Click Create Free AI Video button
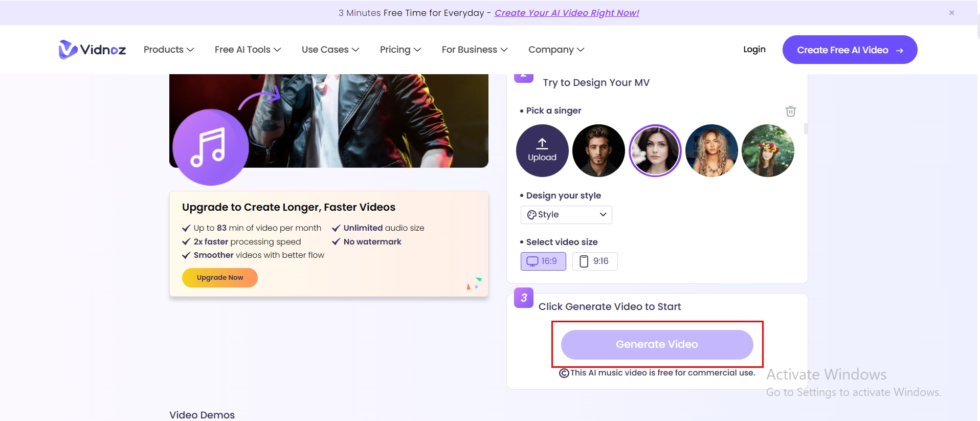980x421 pixels. (850, 50)
